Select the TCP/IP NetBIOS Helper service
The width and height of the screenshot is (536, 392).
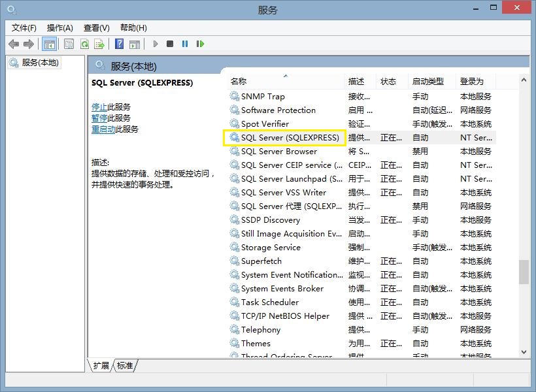click(x=362, y=316)
